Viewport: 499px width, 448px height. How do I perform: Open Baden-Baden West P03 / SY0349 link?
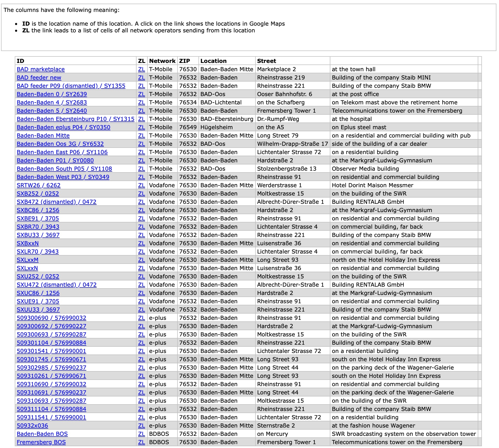pyautogui.click(x=63, y=177)
